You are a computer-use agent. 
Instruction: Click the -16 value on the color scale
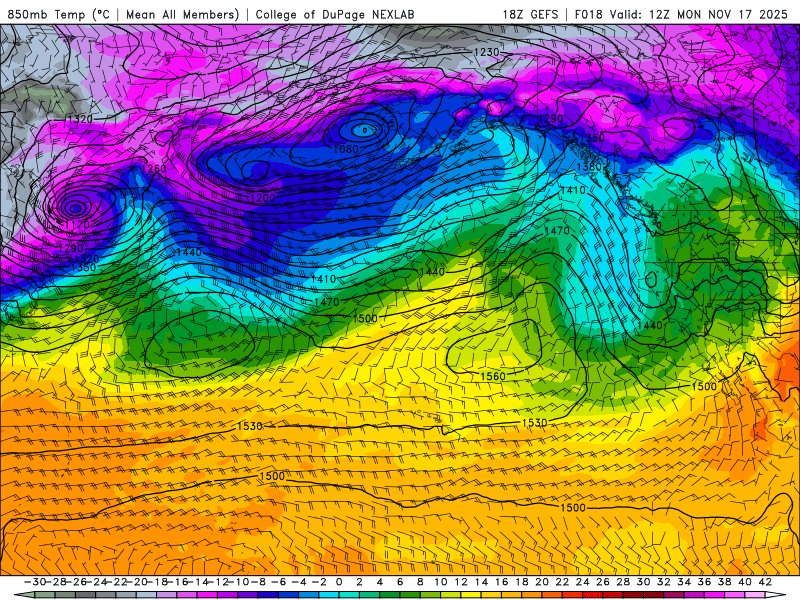tap(178, 582)
